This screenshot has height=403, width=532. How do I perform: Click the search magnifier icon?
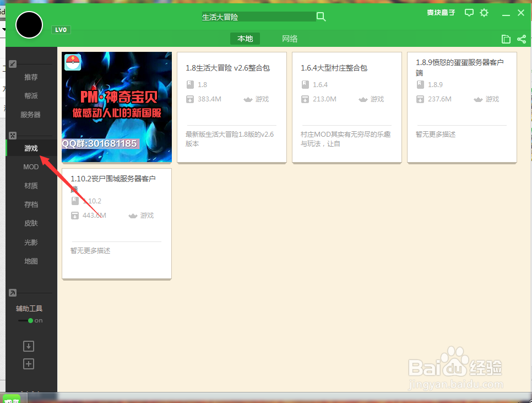(321, 17)
